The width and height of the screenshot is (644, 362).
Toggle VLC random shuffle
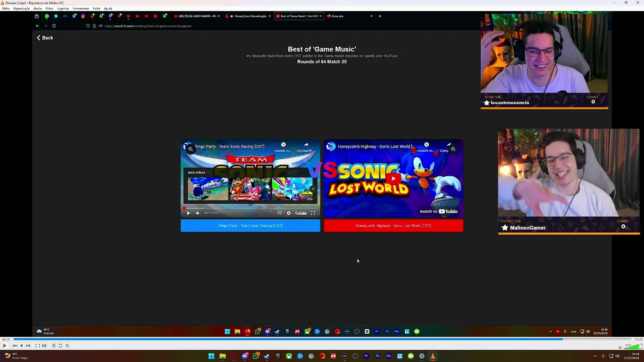pyautogui.click(x=66, y=345)
